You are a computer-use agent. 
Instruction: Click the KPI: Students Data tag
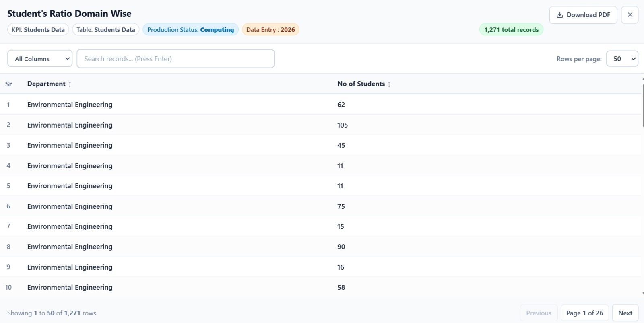pos(38,30)
